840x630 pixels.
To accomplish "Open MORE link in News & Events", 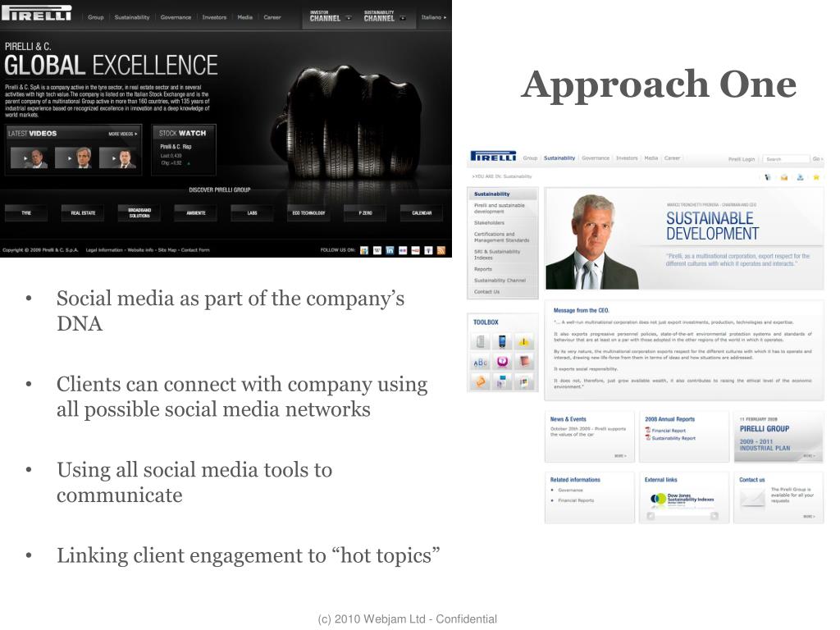I will tap(620, 456).
